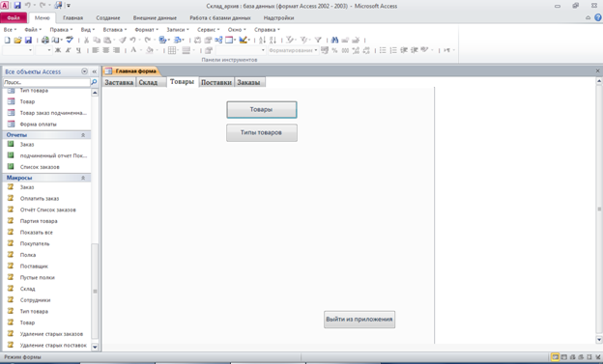Open the Заставка form tab
603x364 pixels.
(119, 82)
